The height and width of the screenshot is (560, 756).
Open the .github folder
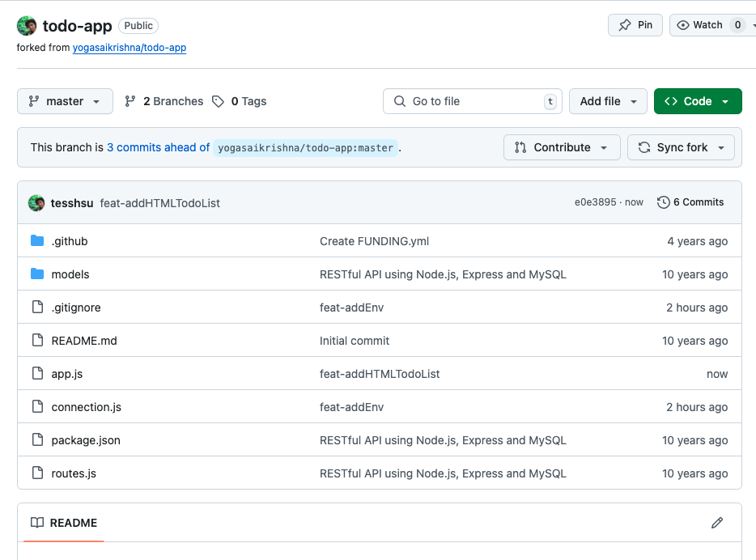[70, 241]
